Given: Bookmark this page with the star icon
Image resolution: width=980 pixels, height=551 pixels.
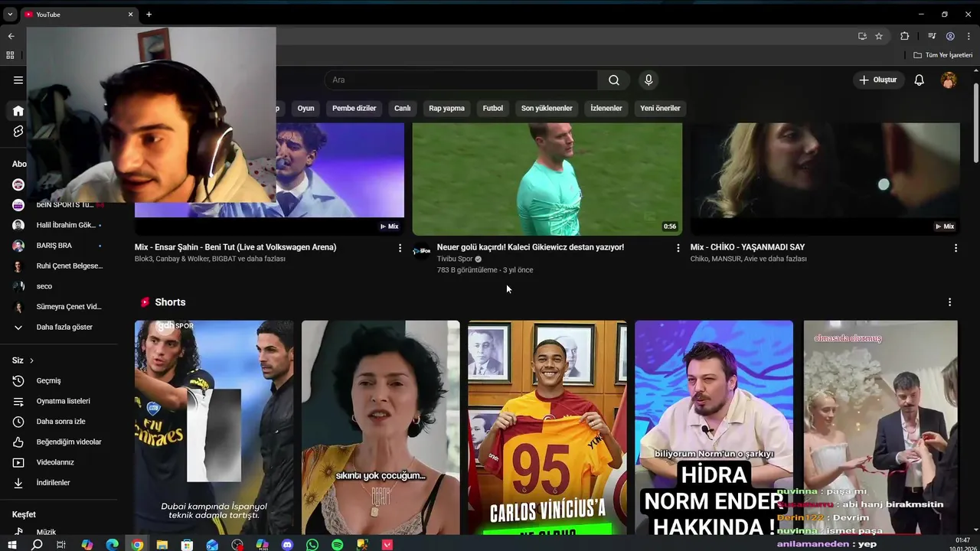Looking at the screenshot, I should click(x=879, y=36).
